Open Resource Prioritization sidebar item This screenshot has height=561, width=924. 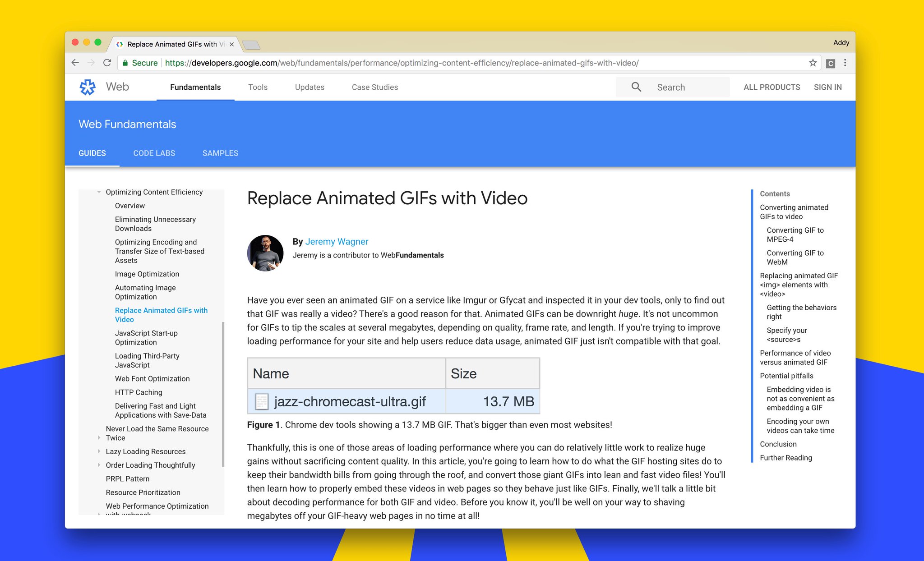point(143,492)
